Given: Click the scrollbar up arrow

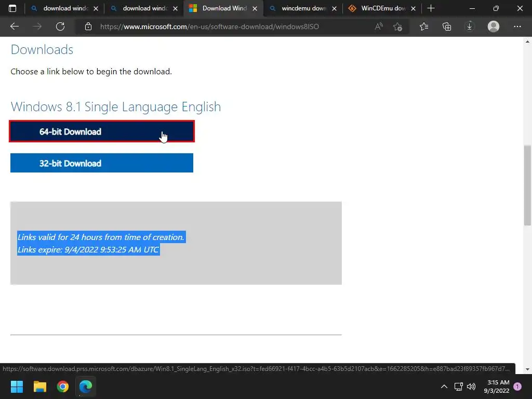Looking at the screenshot, I should (x=527, y=42).
